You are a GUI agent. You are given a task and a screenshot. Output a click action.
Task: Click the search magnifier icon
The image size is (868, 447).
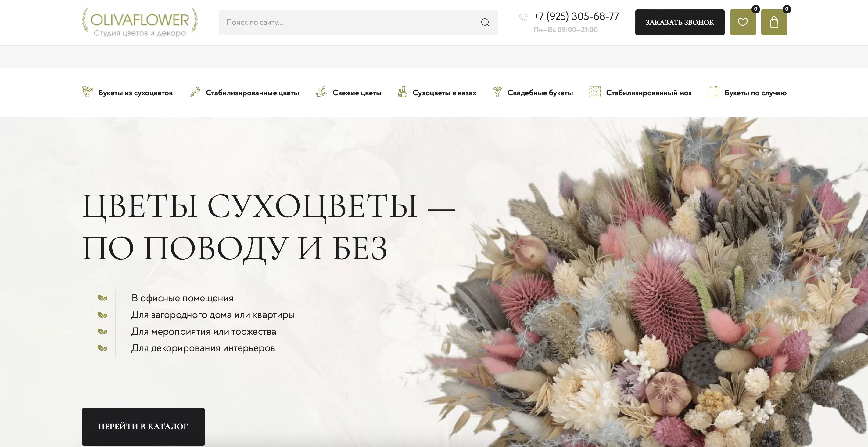(485, 22)
